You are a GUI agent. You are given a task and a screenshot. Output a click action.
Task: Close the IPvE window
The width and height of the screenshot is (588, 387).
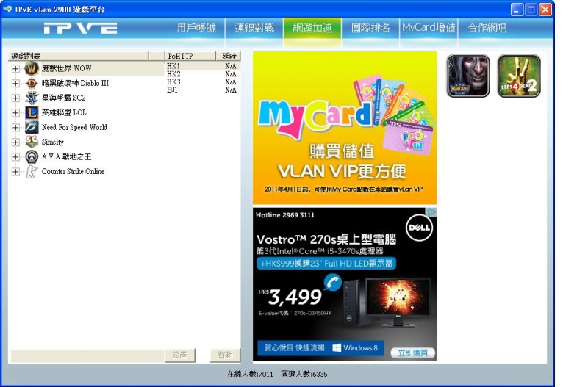click(x=545, y=10)
